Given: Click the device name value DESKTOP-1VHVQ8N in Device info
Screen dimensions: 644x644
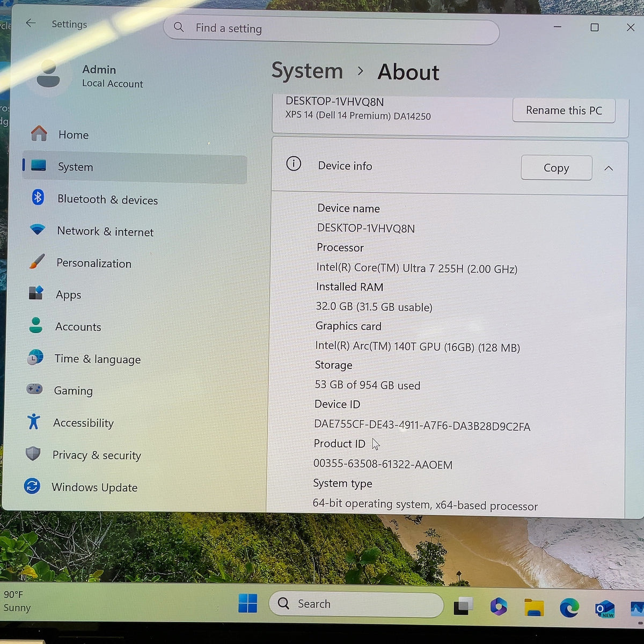Looking at the screenshot, I should [366, 228].
